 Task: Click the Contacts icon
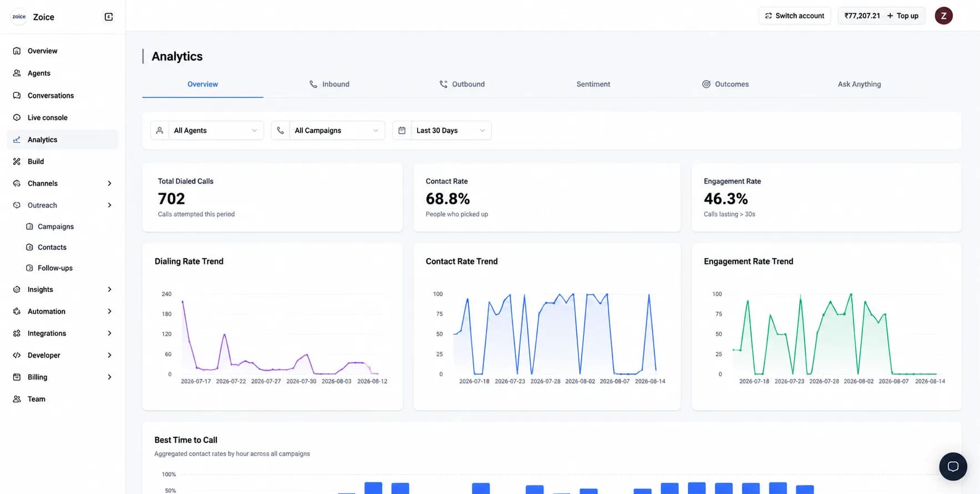tap(29, 247)
